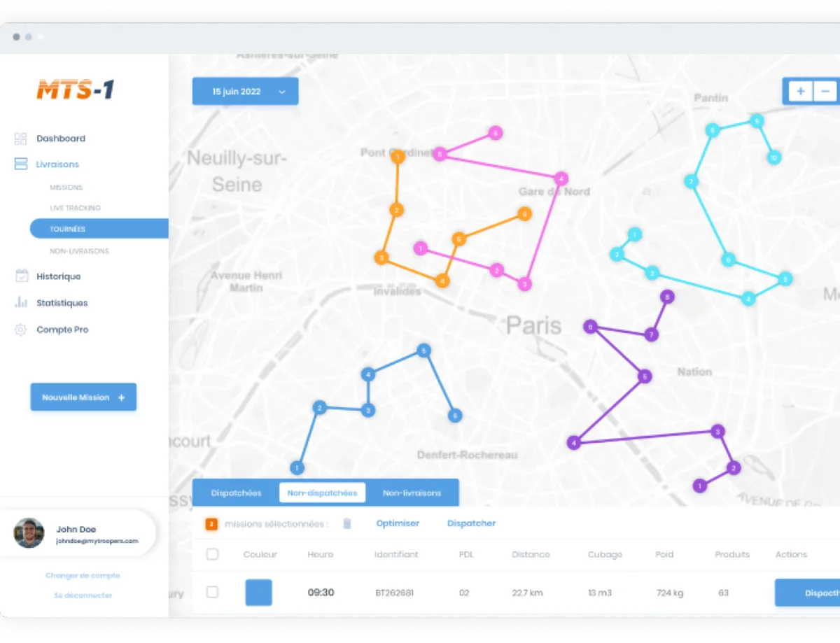Switch to the Non-dispatchées tab

click(322, 493)
